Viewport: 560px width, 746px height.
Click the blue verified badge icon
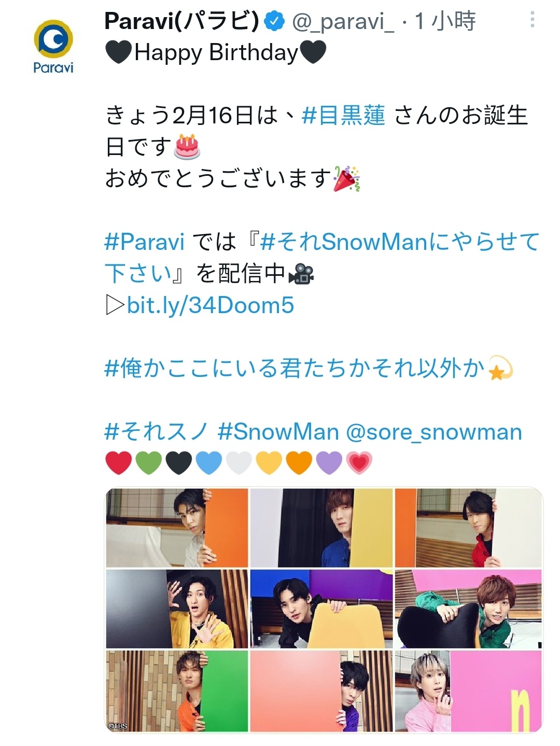pos(274,21)
